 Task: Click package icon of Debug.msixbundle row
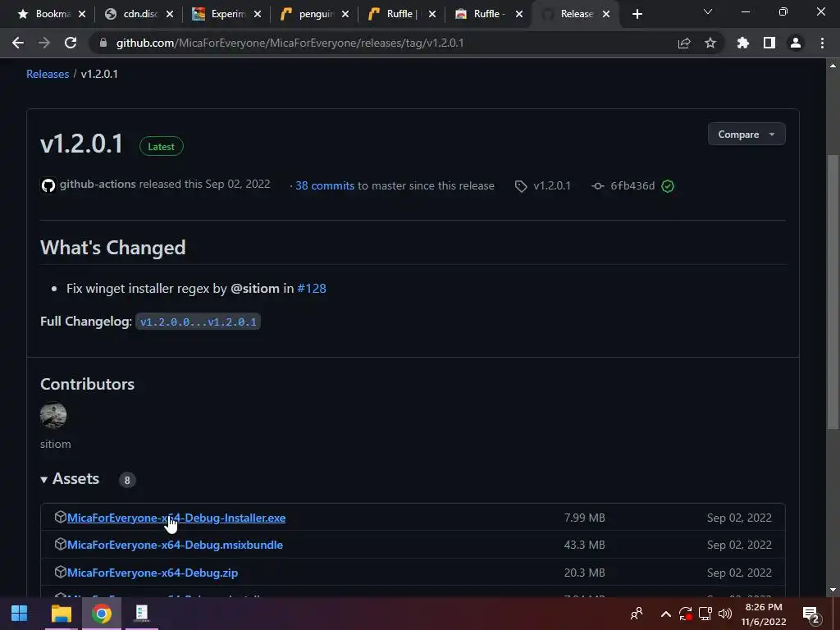coord(60,544)
